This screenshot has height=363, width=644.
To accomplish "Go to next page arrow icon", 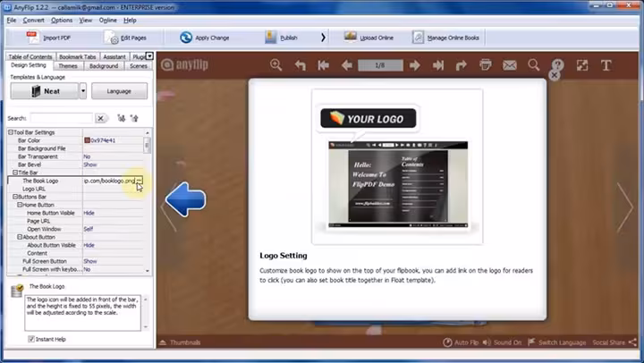I will 415,65.
